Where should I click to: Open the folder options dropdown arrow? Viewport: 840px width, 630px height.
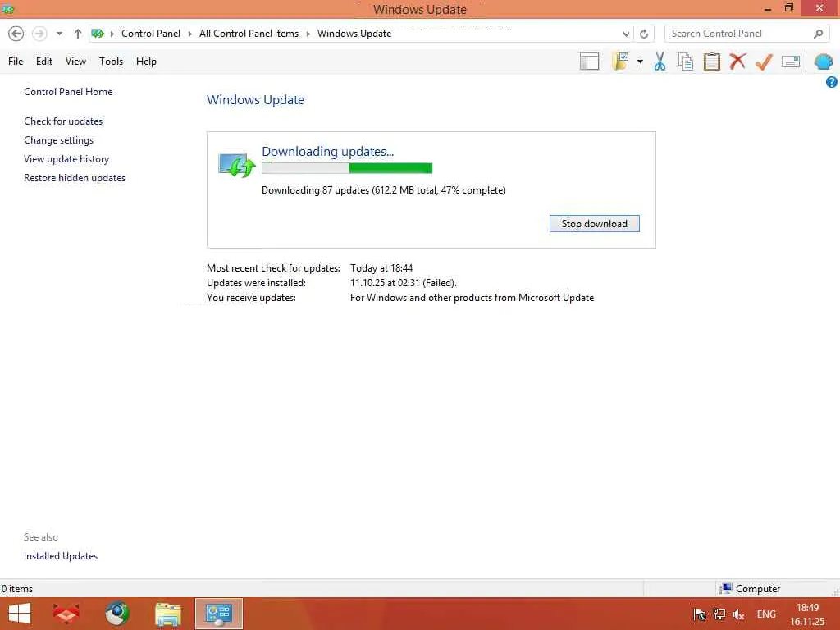tap(640, 62)
